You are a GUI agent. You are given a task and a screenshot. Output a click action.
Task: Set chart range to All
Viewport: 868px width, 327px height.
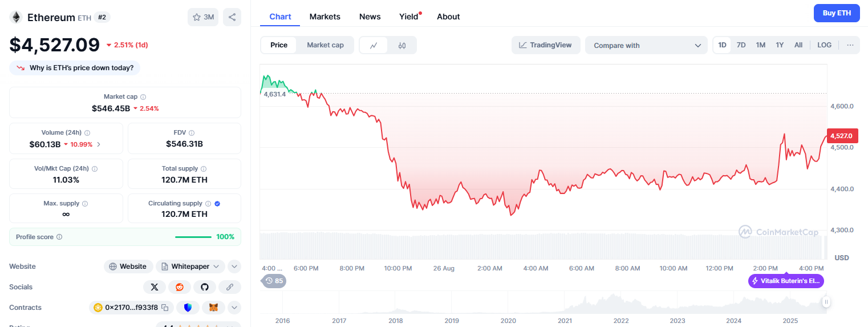click(798, 45)
